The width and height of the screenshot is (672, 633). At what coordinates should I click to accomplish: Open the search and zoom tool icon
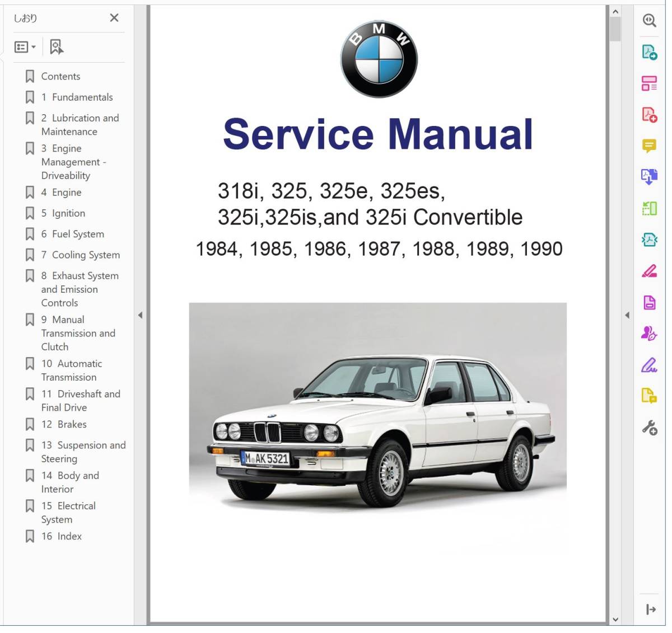point(650,21)
